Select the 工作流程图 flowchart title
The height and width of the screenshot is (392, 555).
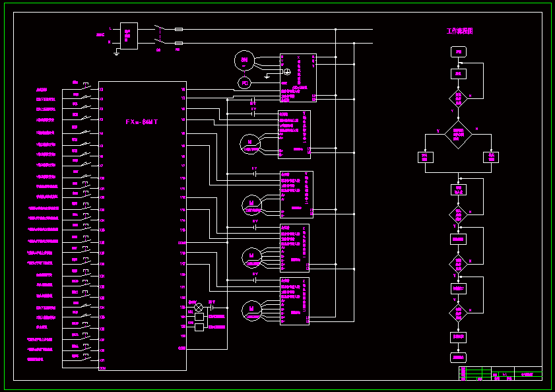pos(459,31)
